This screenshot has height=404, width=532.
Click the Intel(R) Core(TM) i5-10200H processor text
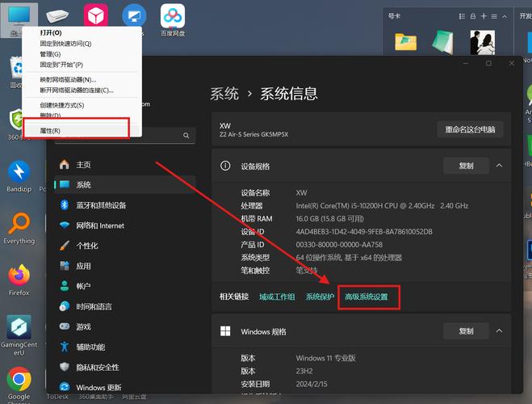382,206
